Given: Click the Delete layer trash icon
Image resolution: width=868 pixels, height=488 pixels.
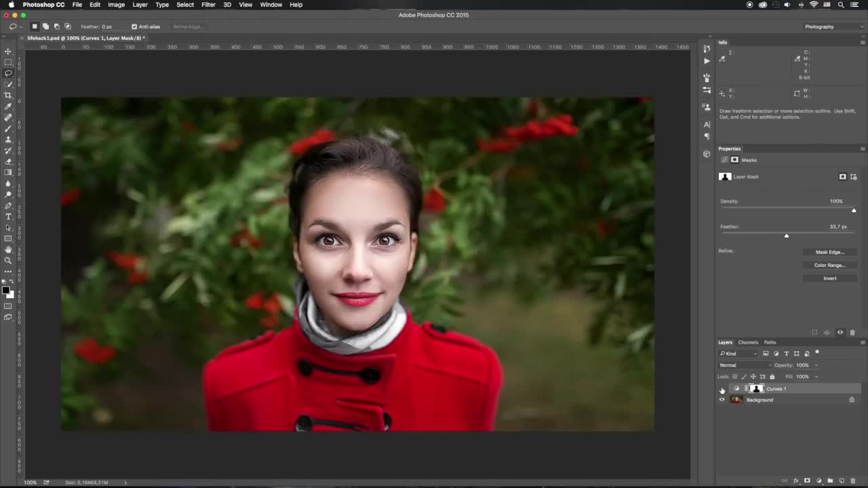Looking at the screenshot, I should coord(852,481).
